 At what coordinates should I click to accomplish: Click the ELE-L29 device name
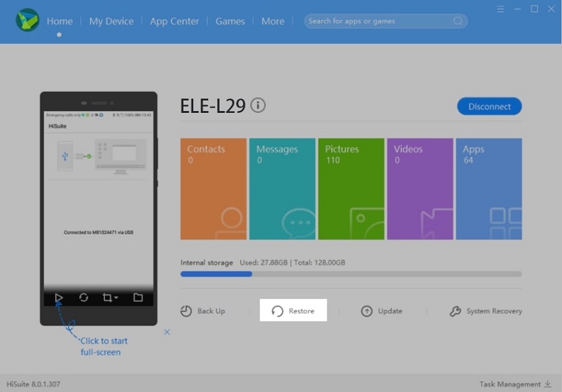pyautogui.click(x=213, y=106)
